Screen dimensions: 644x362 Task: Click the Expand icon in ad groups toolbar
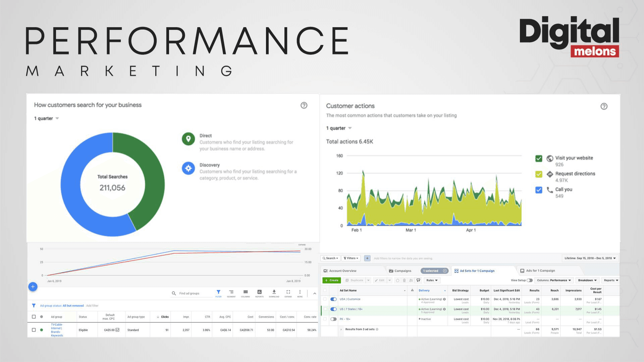pyautogui.click(x=288, y=292)
